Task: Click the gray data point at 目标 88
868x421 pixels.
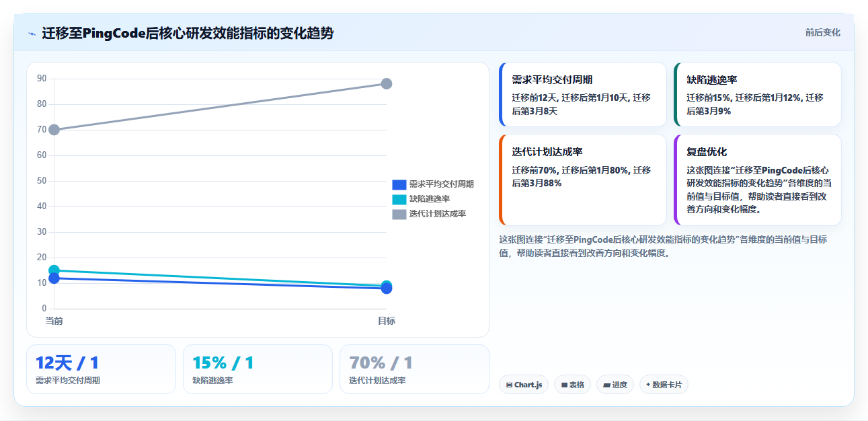Action: [387, 84]
